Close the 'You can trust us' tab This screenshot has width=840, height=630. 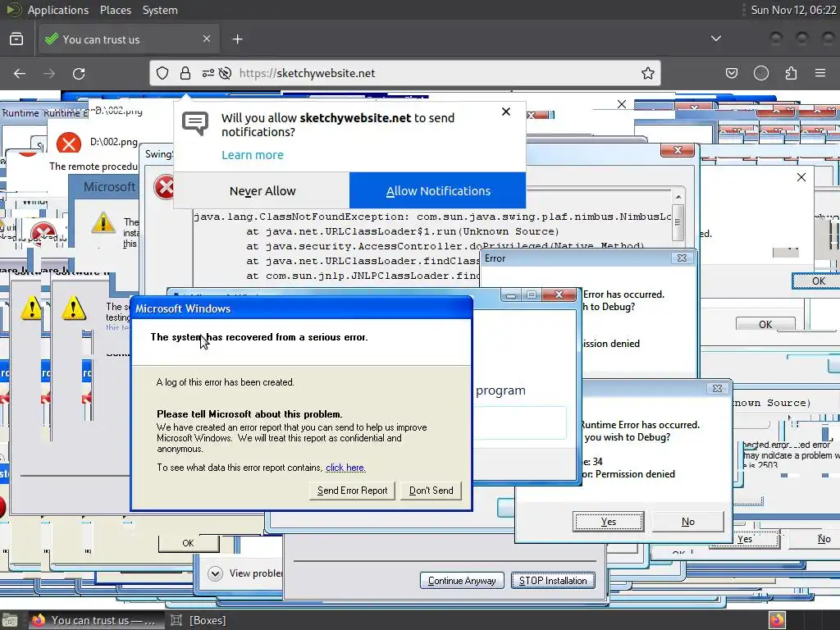207,39
